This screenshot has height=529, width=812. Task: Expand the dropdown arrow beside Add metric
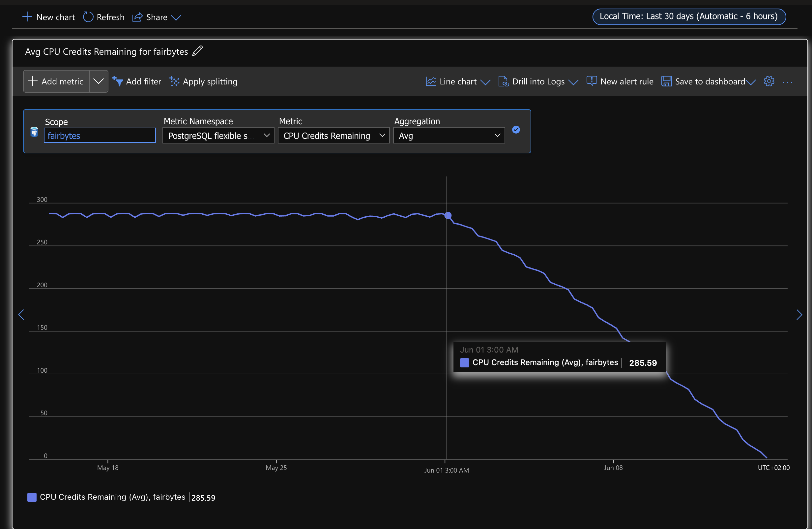click(x=99, y=81)
